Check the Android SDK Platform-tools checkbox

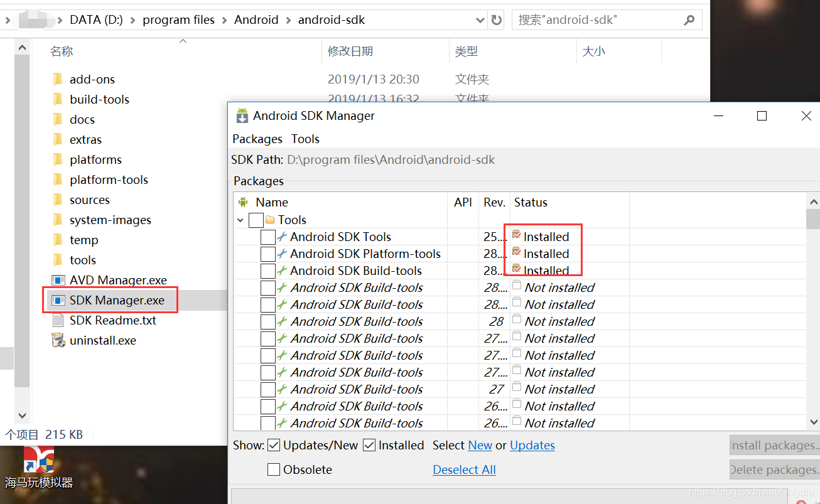(x=268, y=254)
